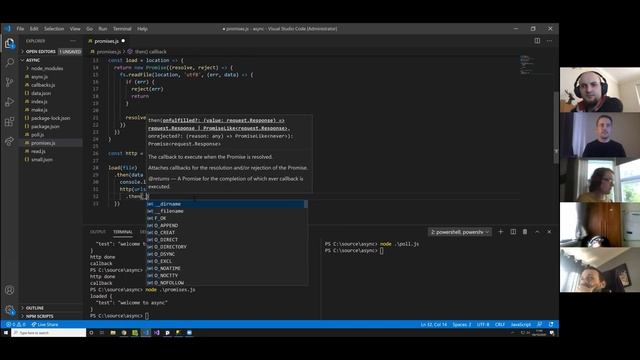Open the Windows Start menu
The width and height of the screenshot is (640, 360).
6,333
